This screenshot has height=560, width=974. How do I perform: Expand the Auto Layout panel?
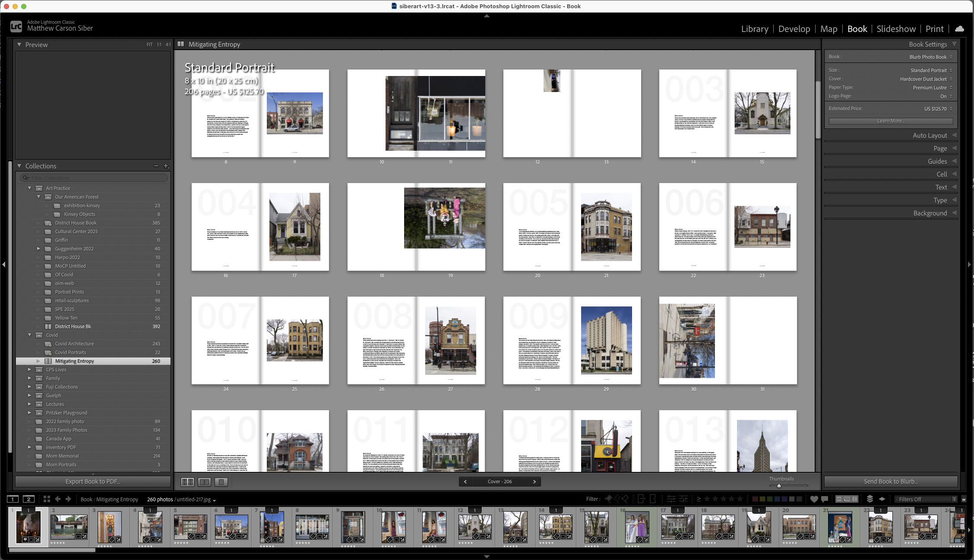pos(930,136)
